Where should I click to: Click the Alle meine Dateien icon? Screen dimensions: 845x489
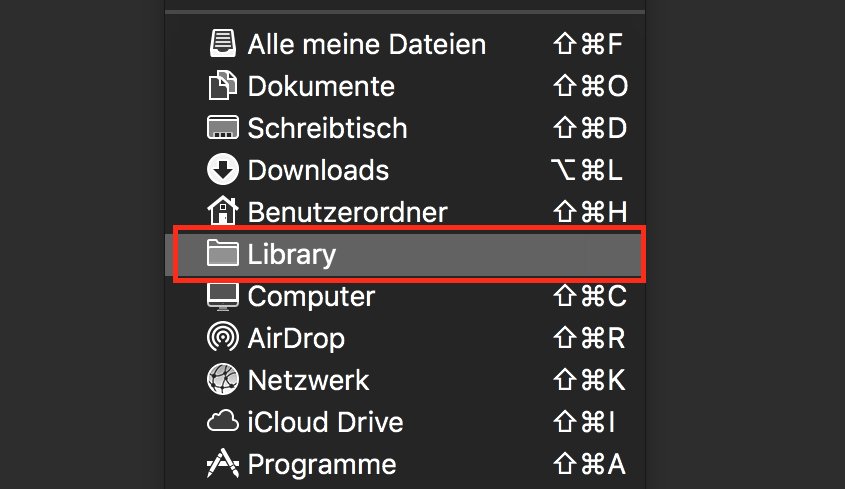tap(223, 44)
